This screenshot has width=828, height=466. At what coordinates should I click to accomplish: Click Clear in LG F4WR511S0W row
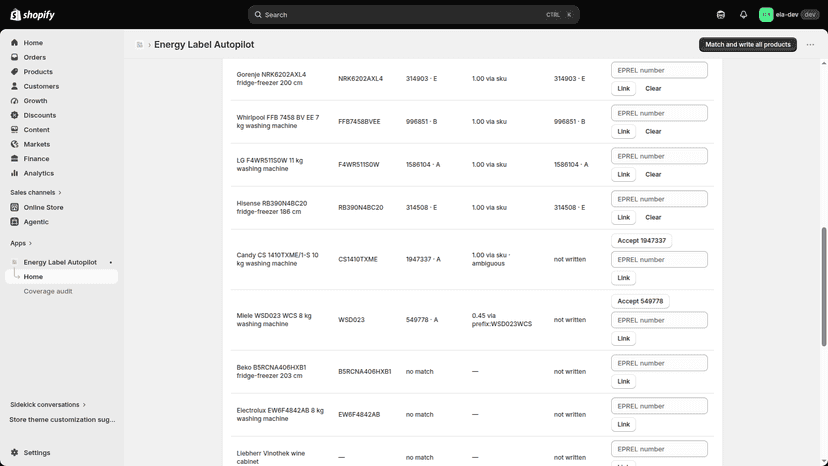[x=653, y=174]
